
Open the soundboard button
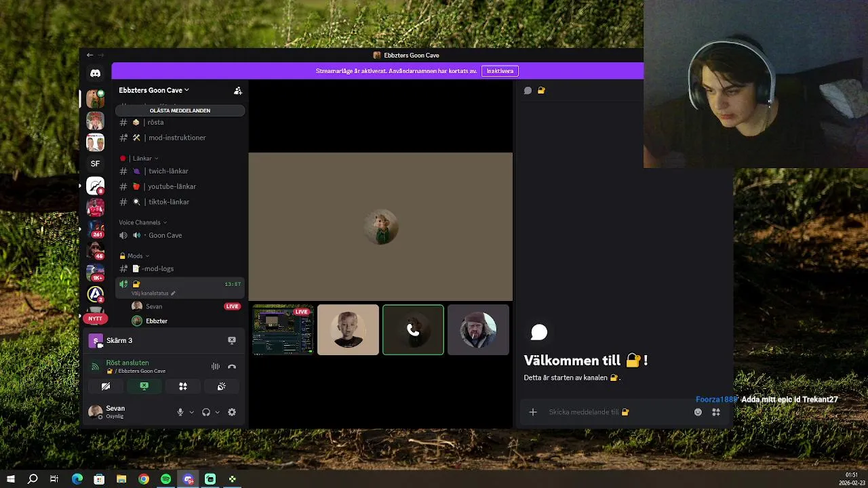[222, 386]
